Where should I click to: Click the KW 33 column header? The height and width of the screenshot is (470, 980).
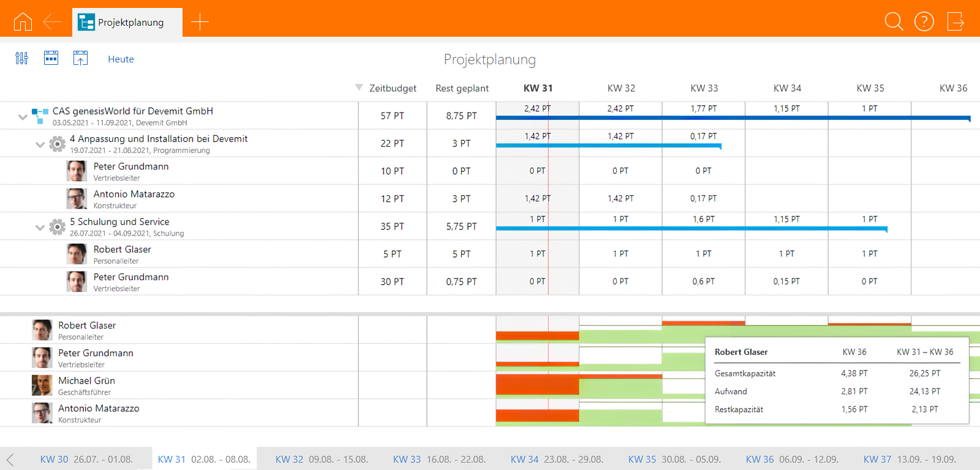click(704, 88)
